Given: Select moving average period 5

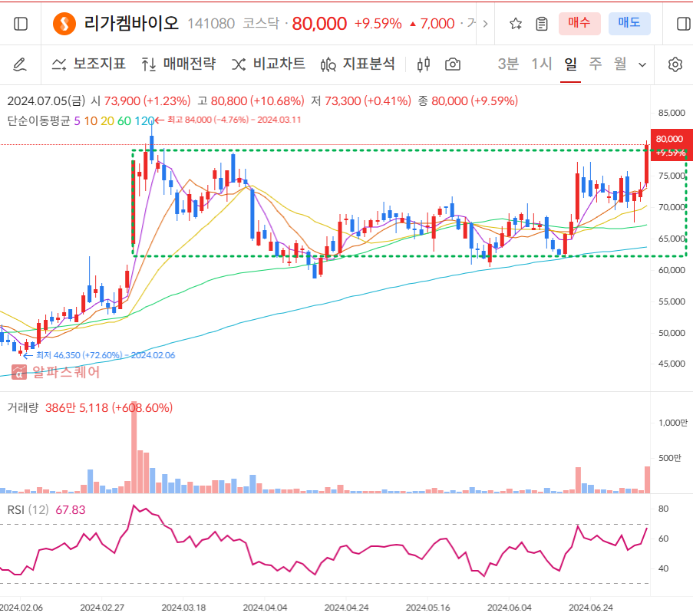Looking at the screenshot, I should coord(77,120).
